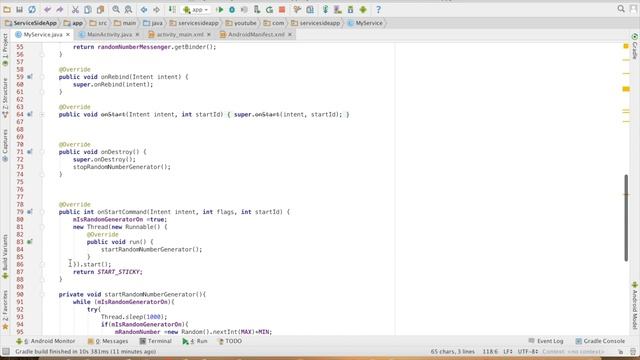Screen dimensions: 640x360
Task: Open the Captures sidebar tab
Action: click(5, 146)
